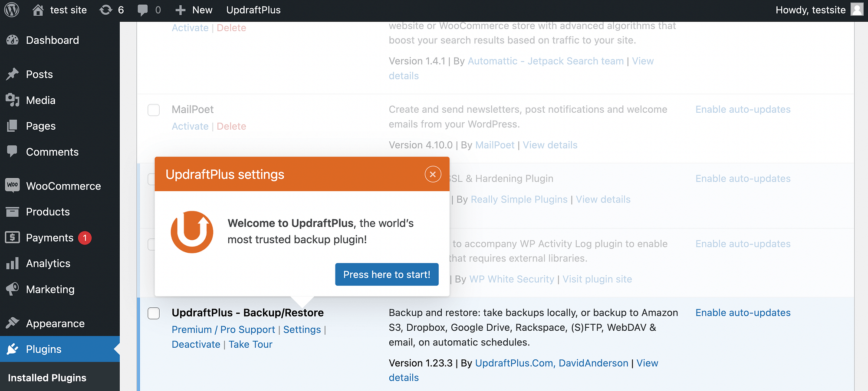Click the Marketing megaphone sidebar icon
This screenshot has width=868, height=391.
(13, 289)
